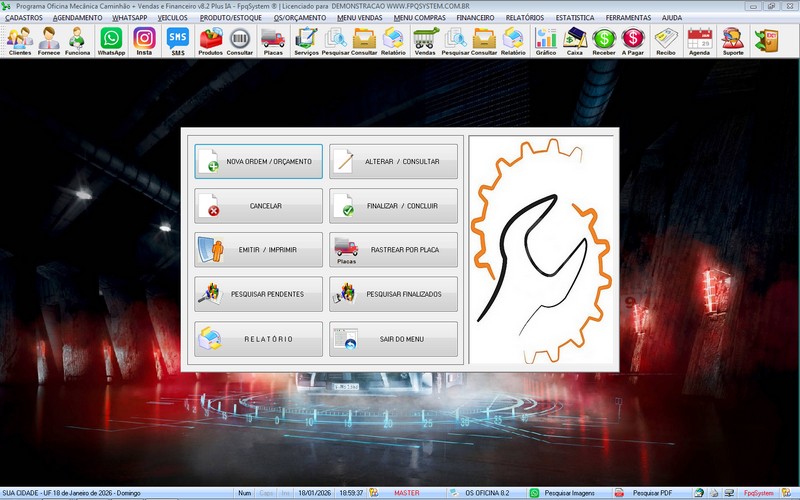Open the FERRAMENTAS menu

pyautogui.click(x=628, y=17)
